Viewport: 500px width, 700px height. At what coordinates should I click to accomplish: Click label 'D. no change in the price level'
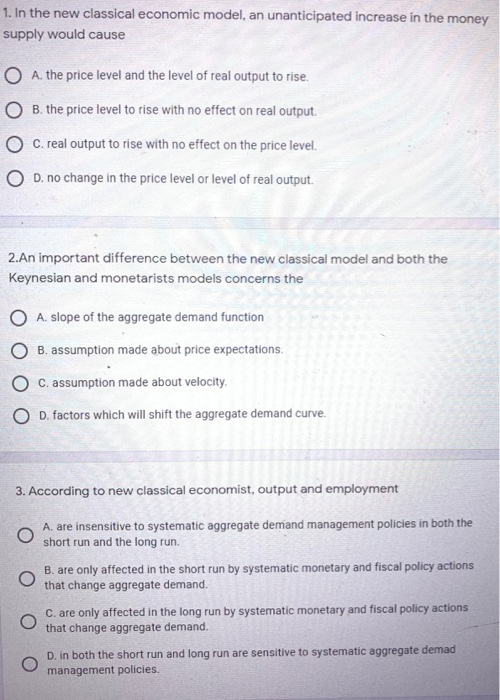coord(174,179)
